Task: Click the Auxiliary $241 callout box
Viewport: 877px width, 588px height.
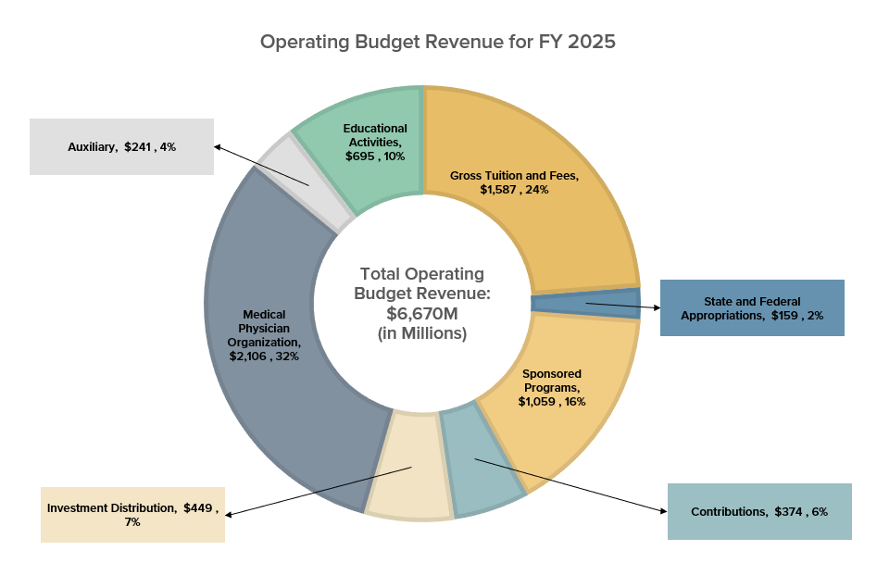Action: click(121, 146)
